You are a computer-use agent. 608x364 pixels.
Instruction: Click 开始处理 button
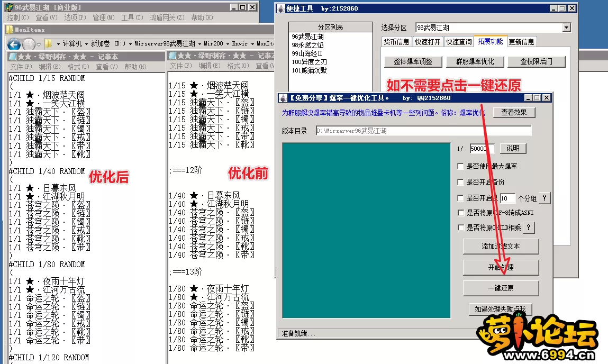click(501, 268)
